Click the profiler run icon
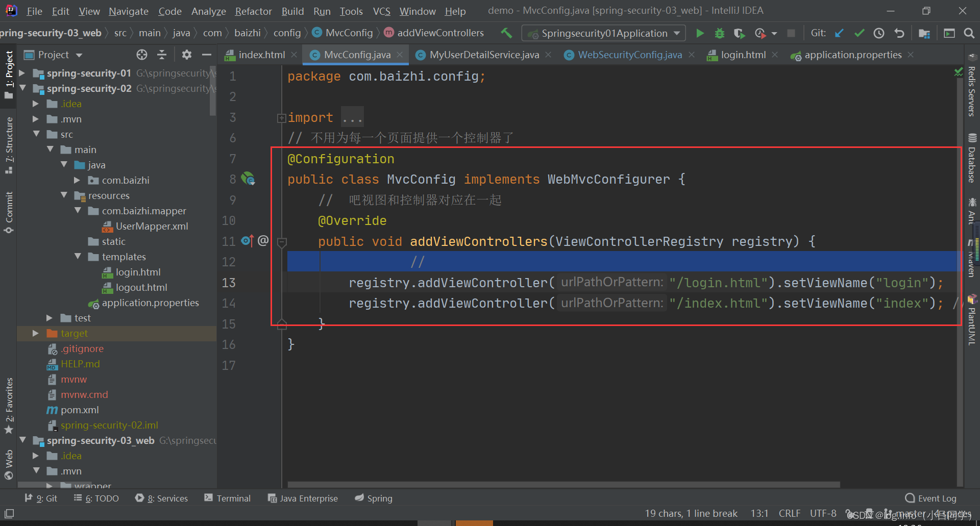Image resolution: width=980 pixels, height=526 pixels. 760,33
